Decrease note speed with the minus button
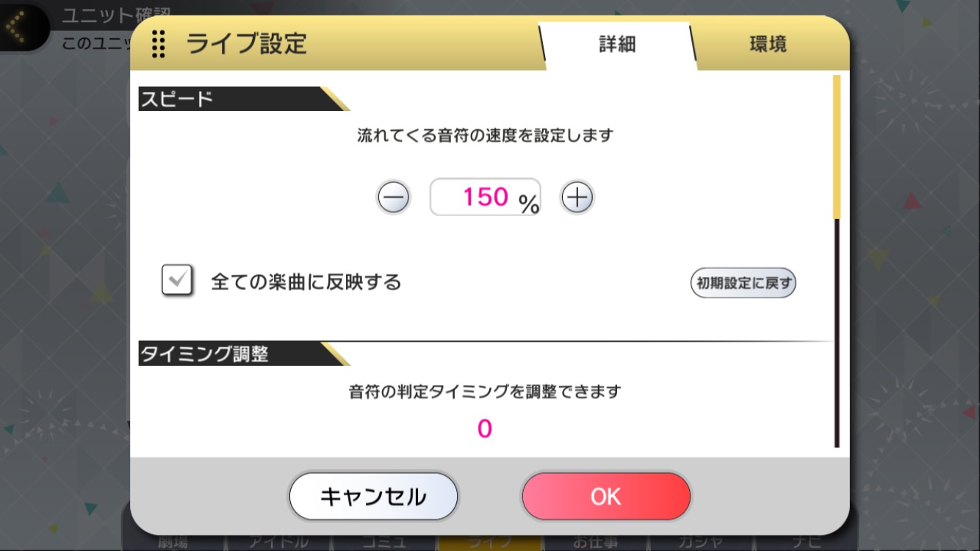The height and width of the screenshot is (551, 980). pos(394,197)
